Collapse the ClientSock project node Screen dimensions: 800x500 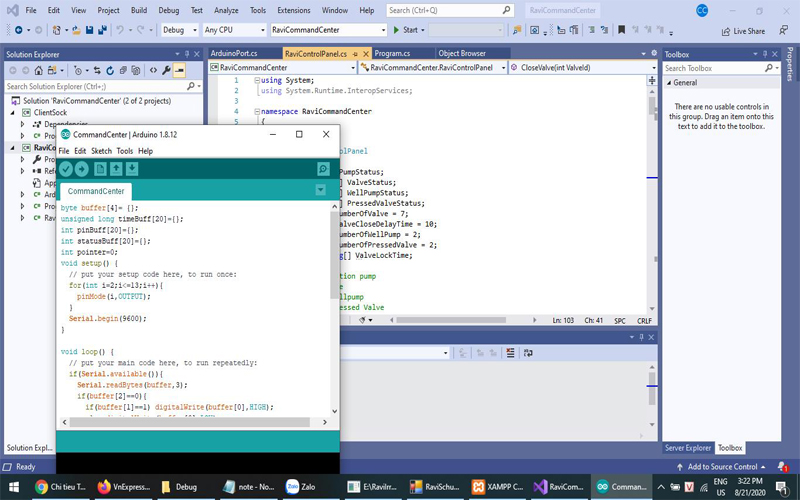(13, 112)
